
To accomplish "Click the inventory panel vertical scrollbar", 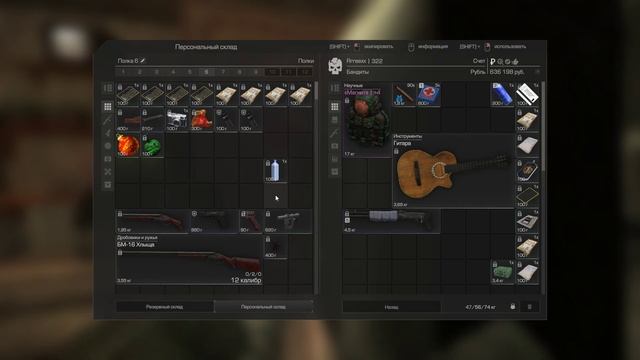I will click(543, 188).
